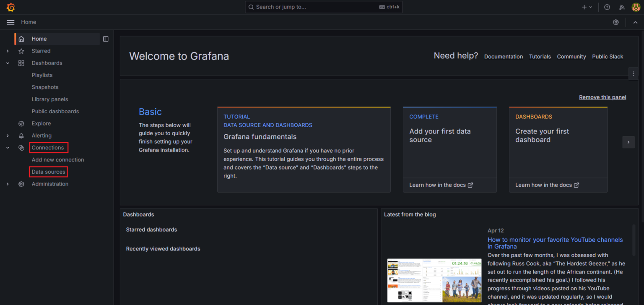
Task: Open the Explore section in the sidebar
Action: tap(40, 123)
